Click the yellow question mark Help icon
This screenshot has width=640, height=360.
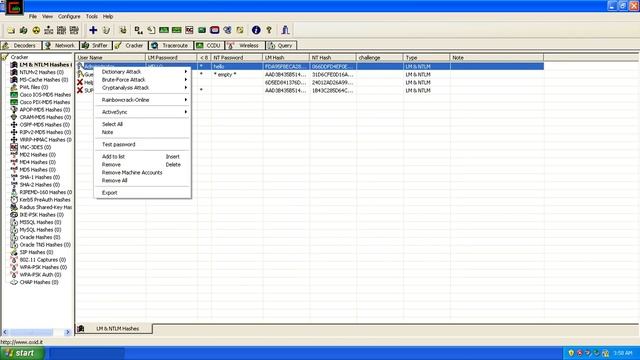(x=269, y=30)
